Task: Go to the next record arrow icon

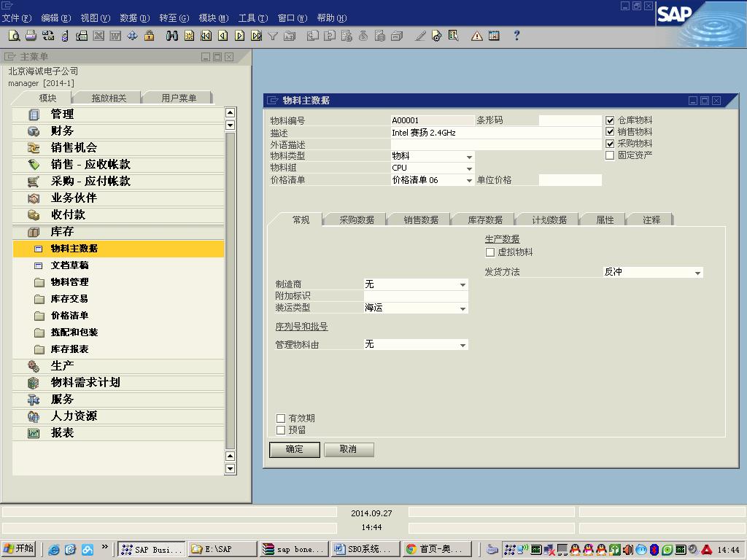Action: (239, 36)
